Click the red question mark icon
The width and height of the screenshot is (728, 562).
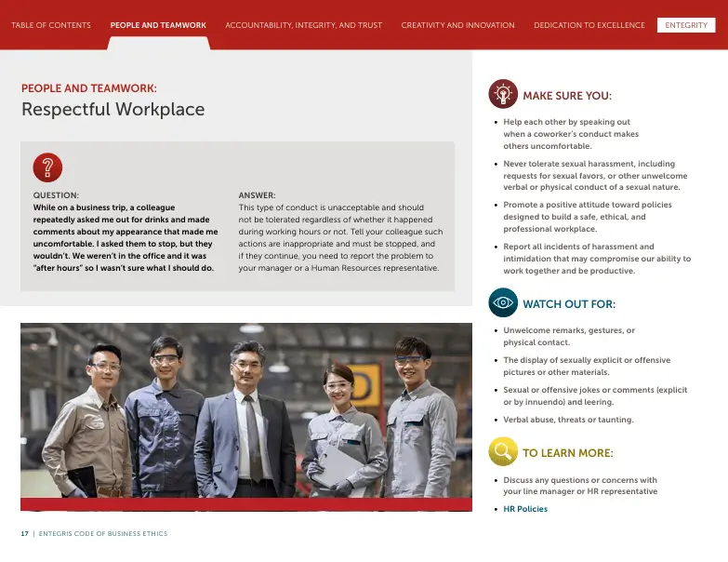[47, 167]
